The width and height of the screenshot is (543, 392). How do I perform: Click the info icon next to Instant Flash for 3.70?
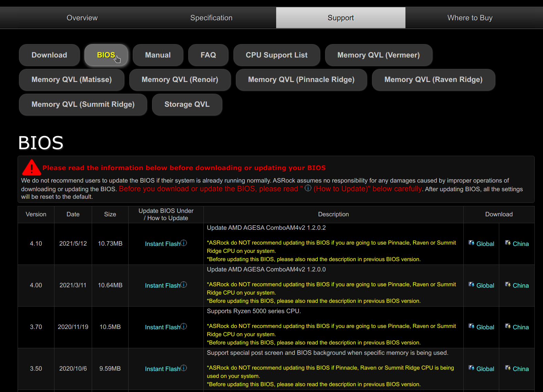click(x=184, y=326)
